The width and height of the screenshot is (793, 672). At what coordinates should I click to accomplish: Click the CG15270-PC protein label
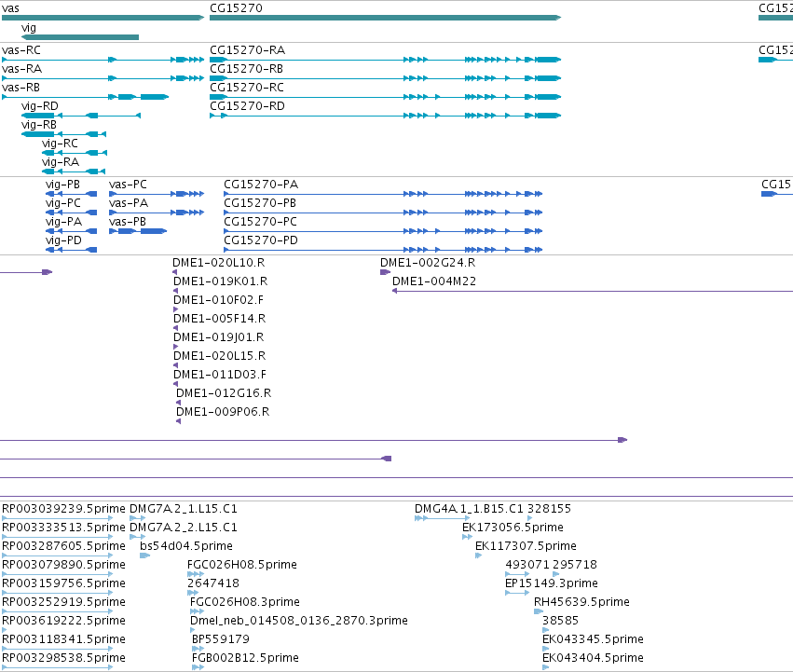[x=261, y=222]
